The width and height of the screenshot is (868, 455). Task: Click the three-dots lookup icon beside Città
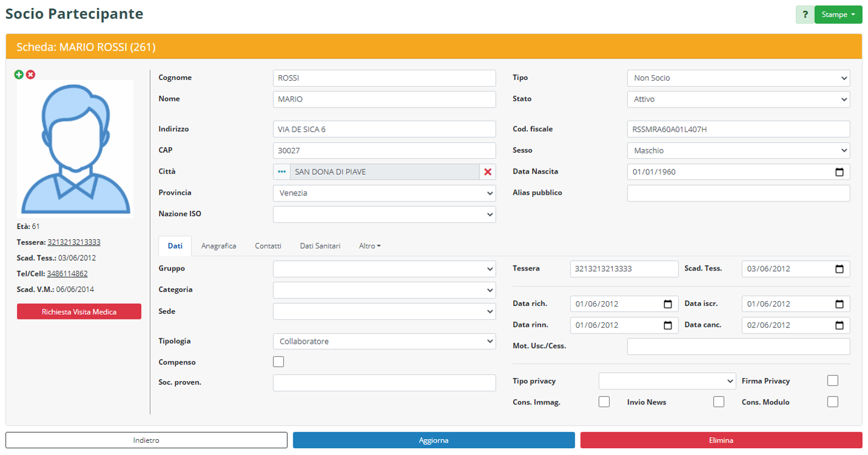point(282,172)
